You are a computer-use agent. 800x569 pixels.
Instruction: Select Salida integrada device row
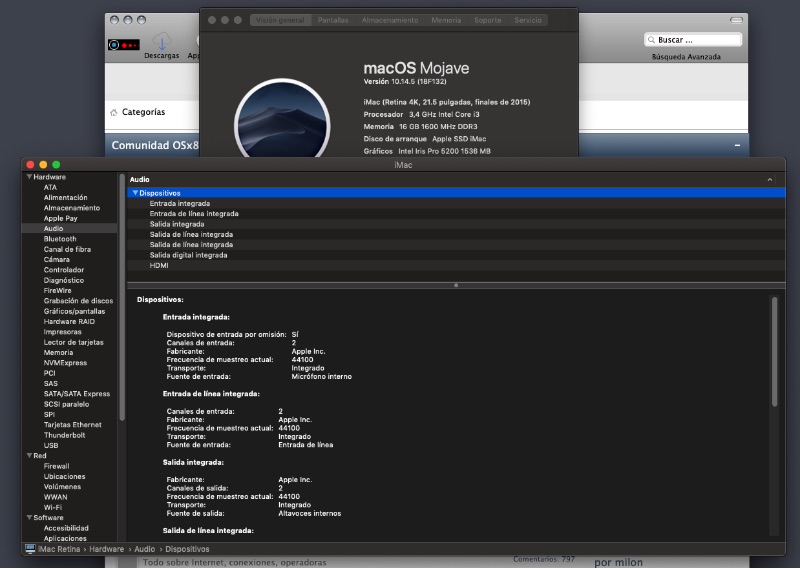pos(456,224)
